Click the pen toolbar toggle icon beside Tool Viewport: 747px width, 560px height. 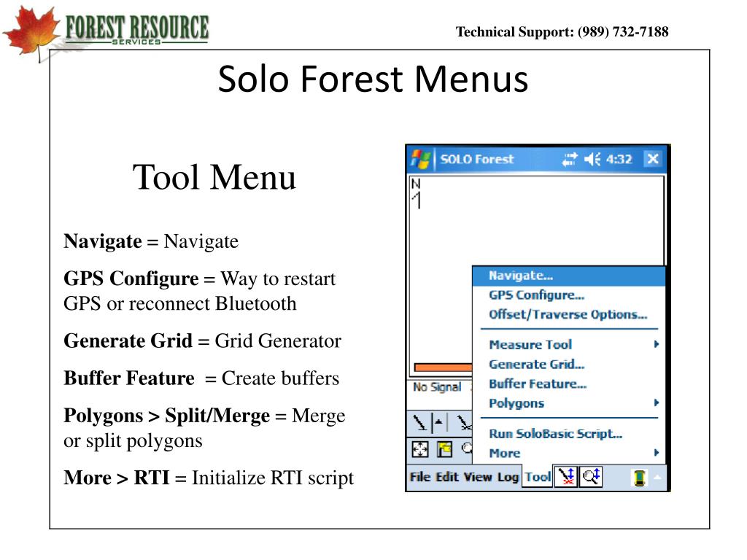pyautogui.click(x=566, y=476)
